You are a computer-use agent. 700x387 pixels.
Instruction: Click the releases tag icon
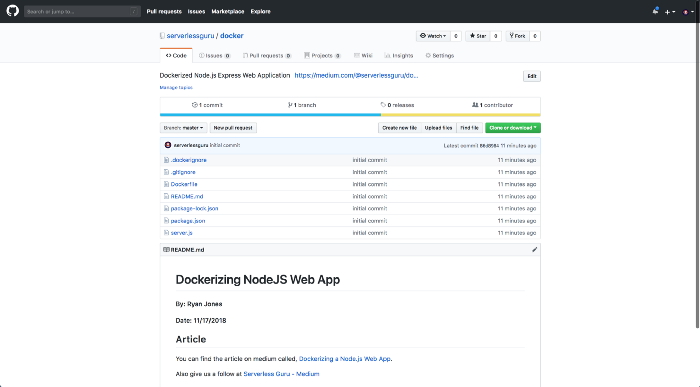pyautogui.click(x=383, y=105)
